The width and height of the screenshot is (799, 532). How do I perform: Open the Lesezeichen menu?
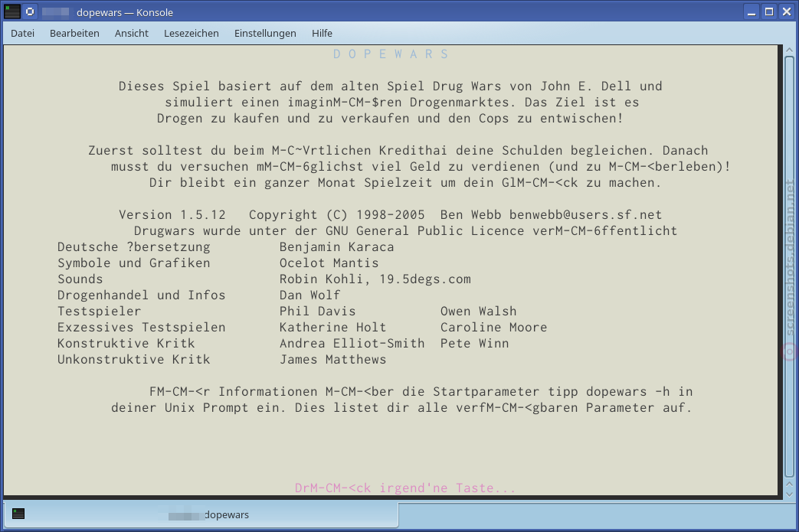point(191,33)
